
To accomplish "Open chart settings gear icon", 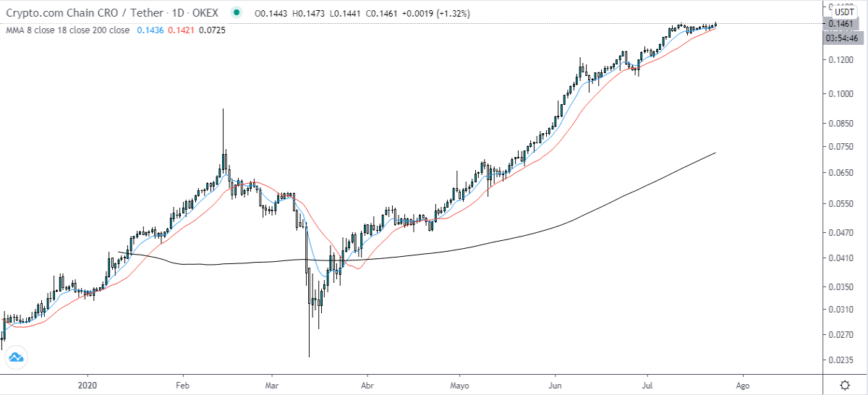I will (845, 384).
